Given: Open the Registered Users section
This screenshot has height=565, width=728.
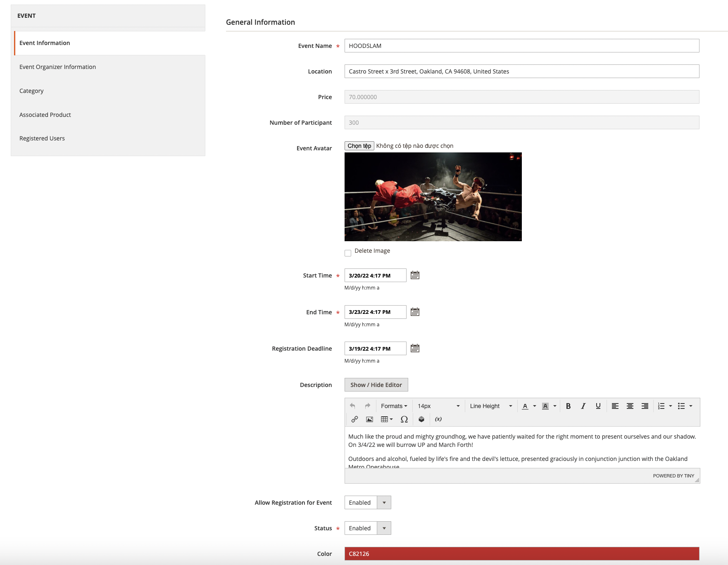Looking at the screenshot, I should pos(42,138).
